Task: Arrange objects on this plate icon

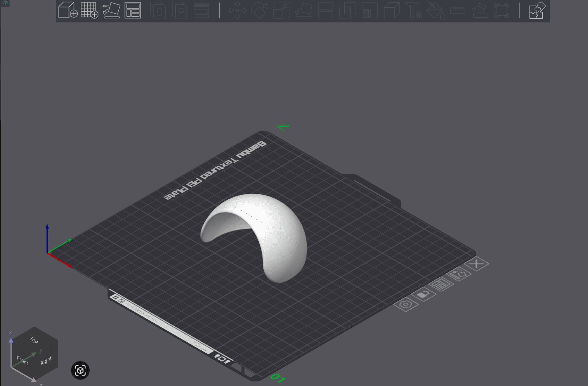Action: 441,284
